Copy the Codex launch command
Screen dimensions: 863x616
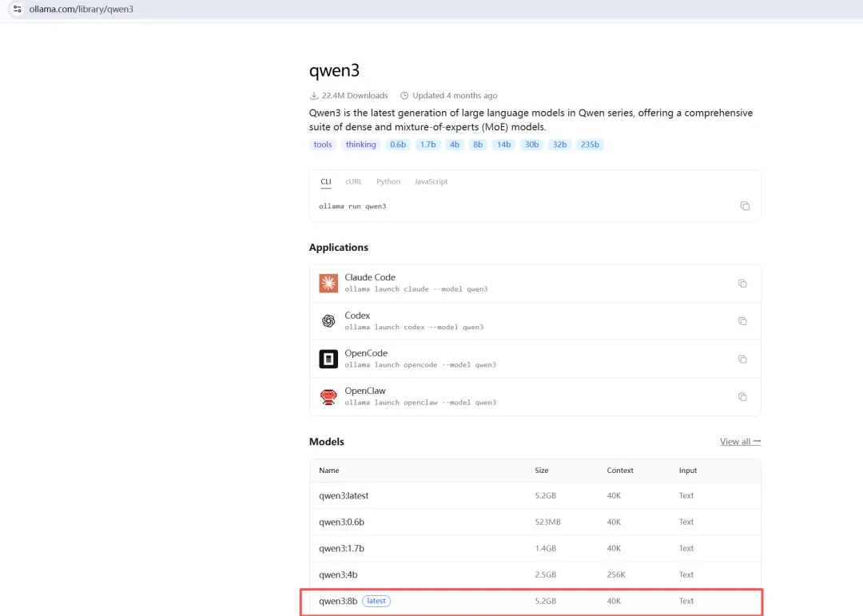742,321
